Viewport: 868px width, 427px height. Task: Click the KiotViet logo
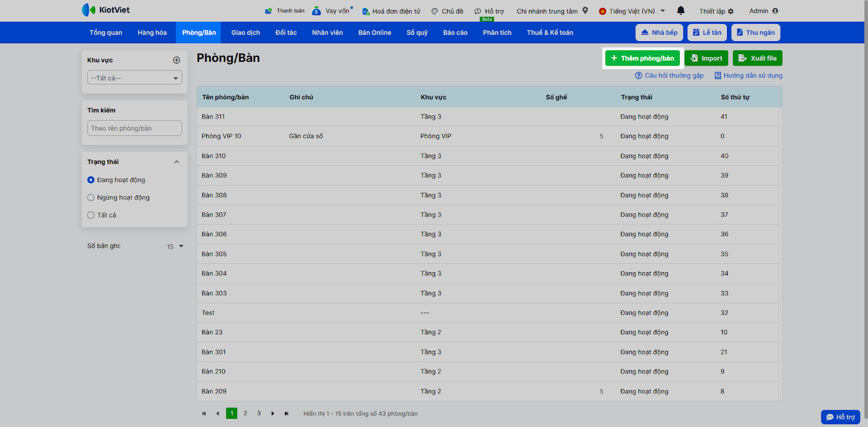click(106, 10)
